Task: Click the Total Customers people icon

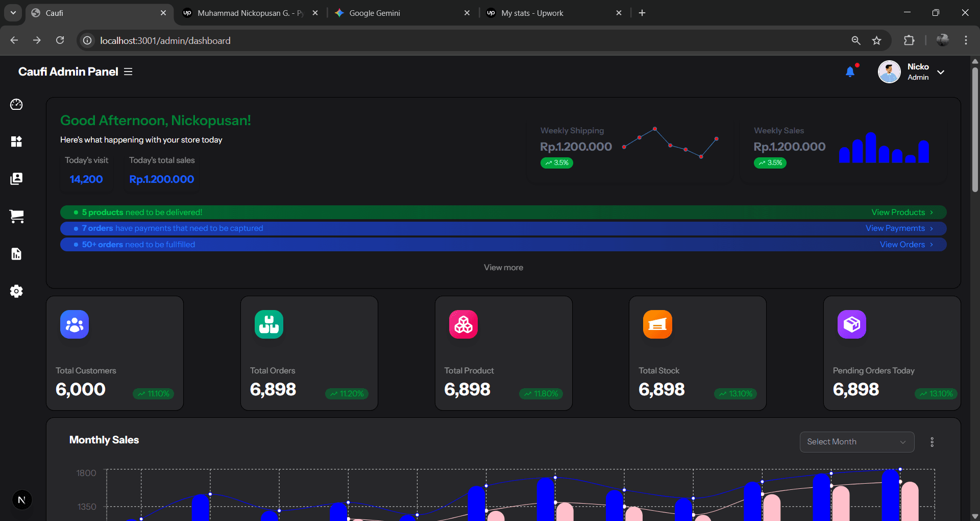Action: pos(75,324)
